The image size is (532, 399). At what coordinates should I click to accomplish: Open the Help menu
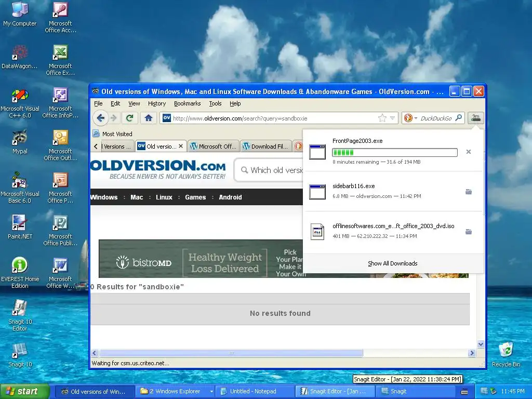pyautogui.click(x=235, y=103)
